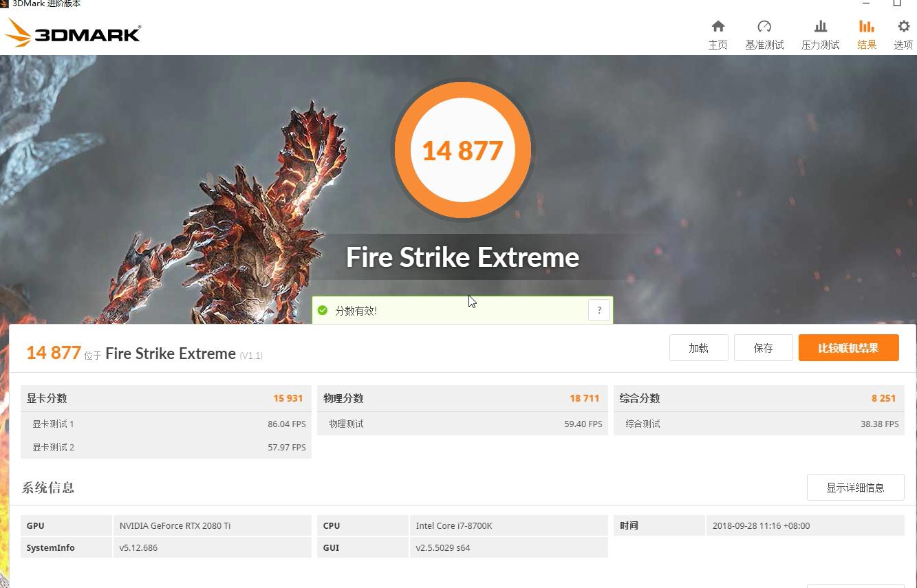Click the 57.97 FPS value
This screenshot has width=917, height=588.
click(287, 447)
